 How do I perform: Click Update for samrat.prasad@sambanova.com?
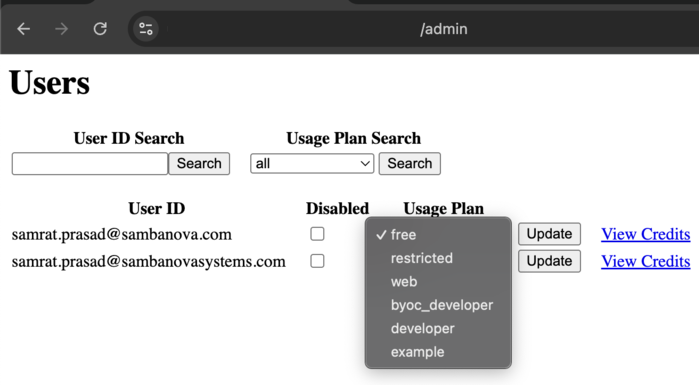pyautogui.click(x=549, y=234)
